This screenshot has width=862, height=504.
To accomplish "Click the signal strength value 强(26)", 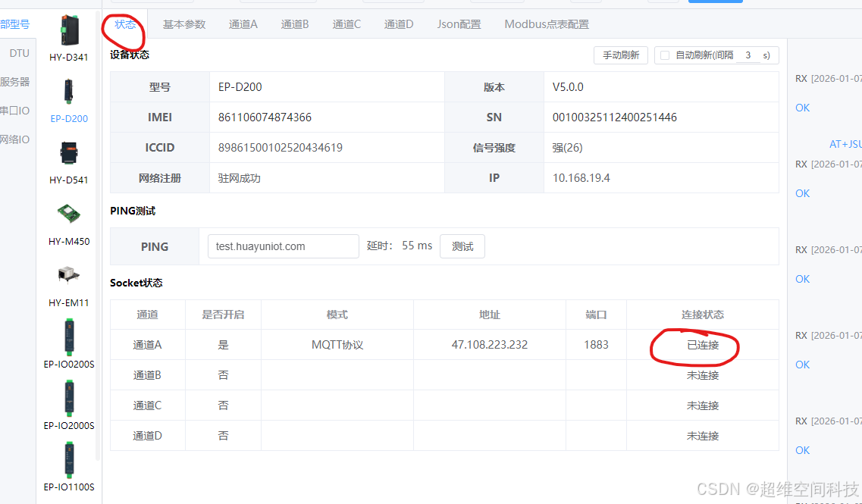I will 567,147.
